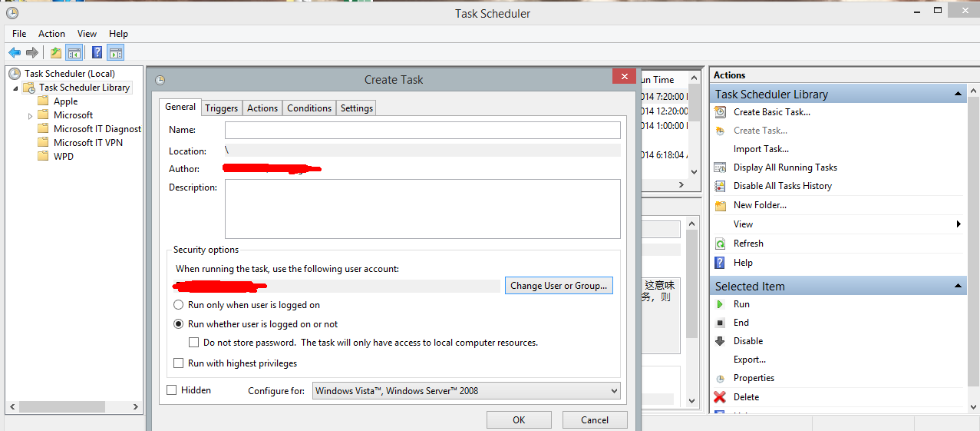Screen dimensions: 980x431
Task: Open the Configure for dropdown
Action: pos(466,391)
